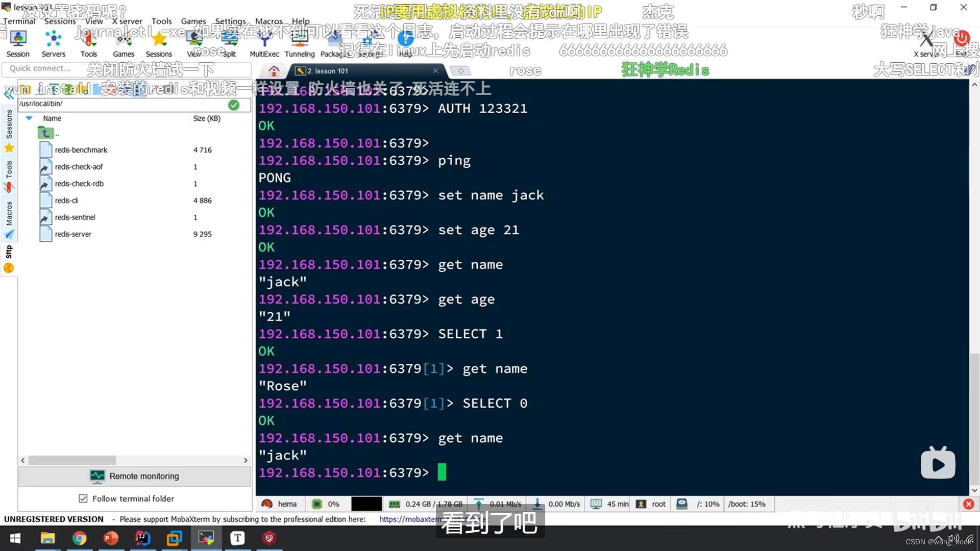980x551 pixels.
Task: Open Chrome from the Windows taskbar
Action: pos(79,538)
